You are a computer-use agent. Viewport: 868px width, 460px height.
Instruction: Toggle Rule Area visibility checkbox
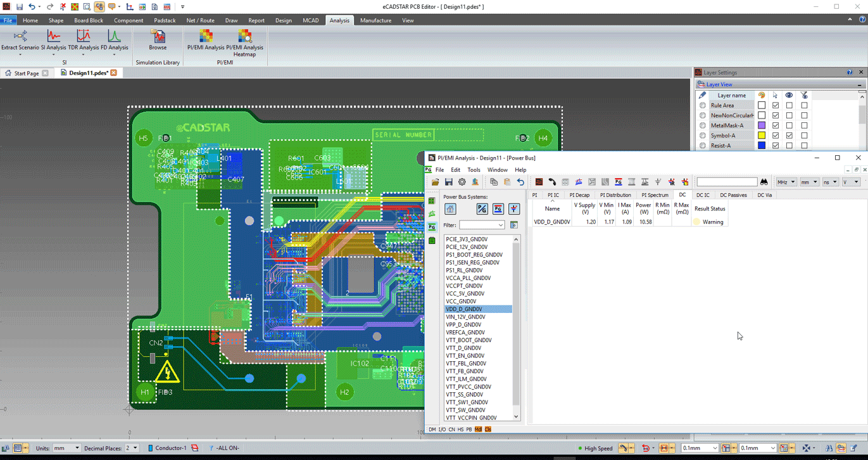(x=789, y=105)
